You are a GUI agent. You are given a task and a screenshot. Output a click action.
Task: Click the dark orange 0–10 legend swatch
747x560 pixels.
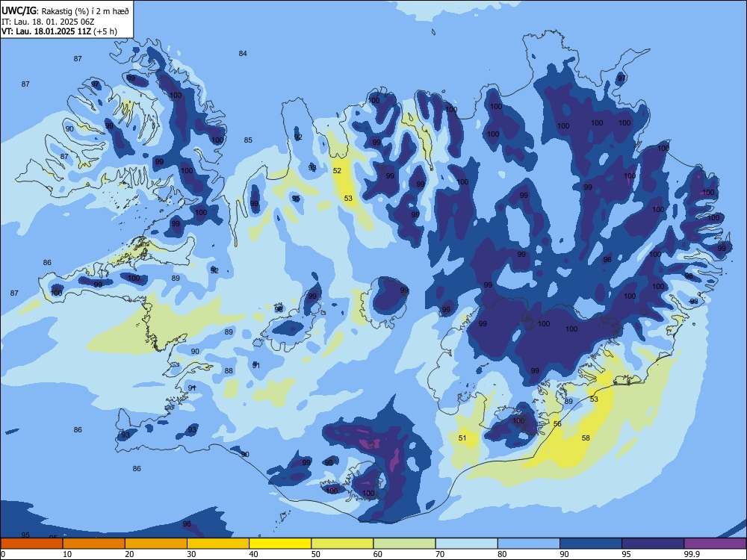(x=31, y=544)
